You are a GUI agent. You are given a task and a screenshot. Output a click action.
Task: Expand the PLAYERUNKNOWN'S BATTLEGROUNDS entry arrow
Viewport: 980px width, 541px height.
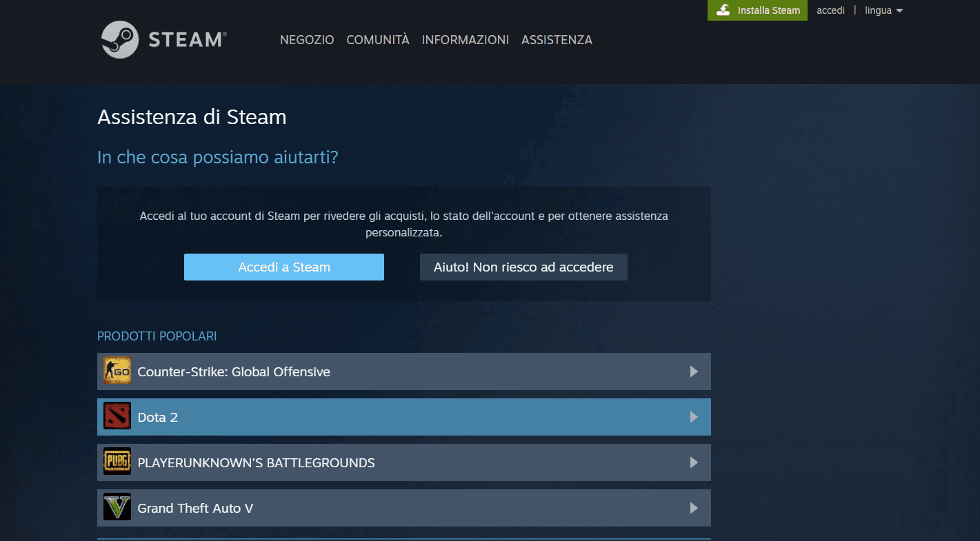(694, 462)
